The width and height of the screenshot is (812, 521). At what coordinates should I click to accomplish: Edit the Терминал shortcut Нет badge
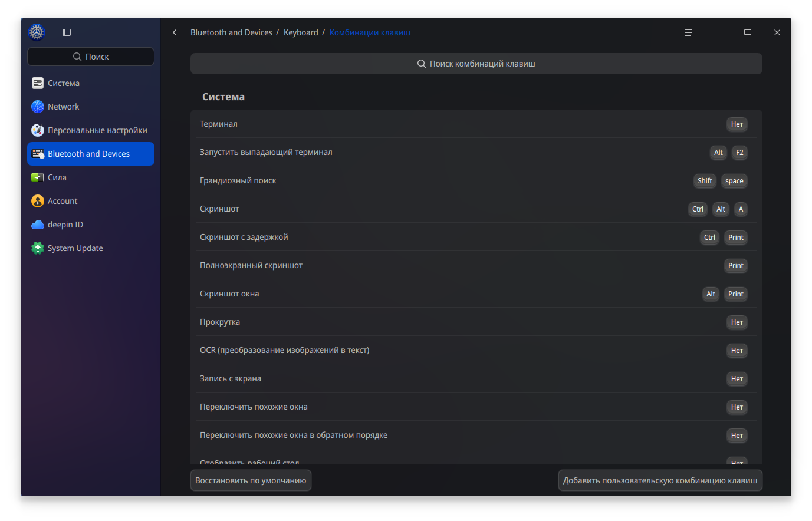tap(737, 124)
